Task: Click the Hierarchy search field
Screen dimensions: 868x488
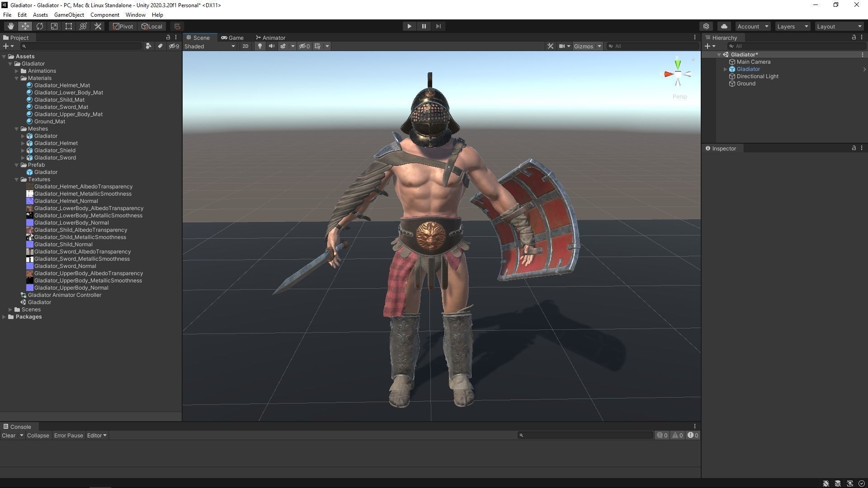Action: coord(796,46)
